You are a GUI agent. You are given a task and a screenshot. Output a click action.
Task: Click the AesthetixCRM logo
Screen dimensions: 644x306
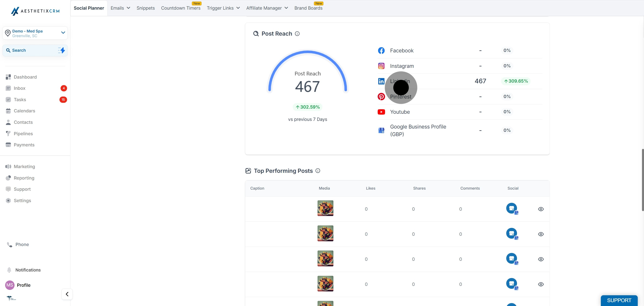(x=35, y=11)
